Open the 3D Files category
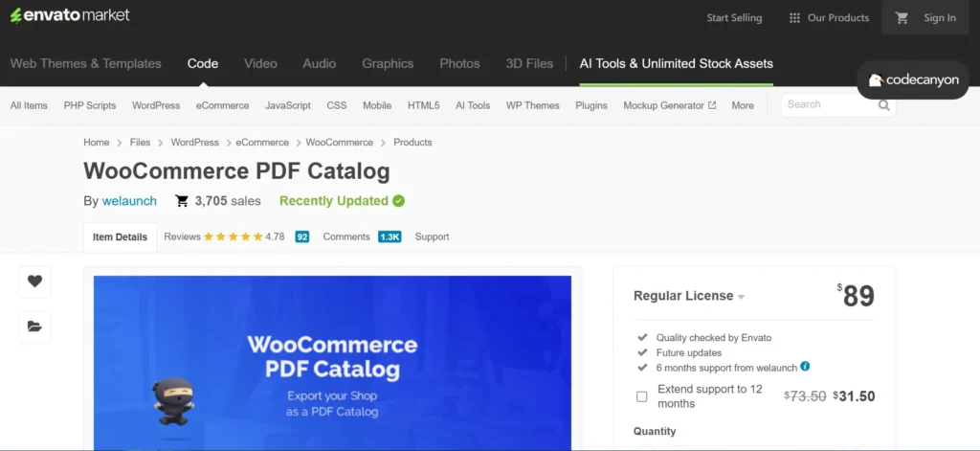This screenshot has width=980, height=451. coord(529,64)
